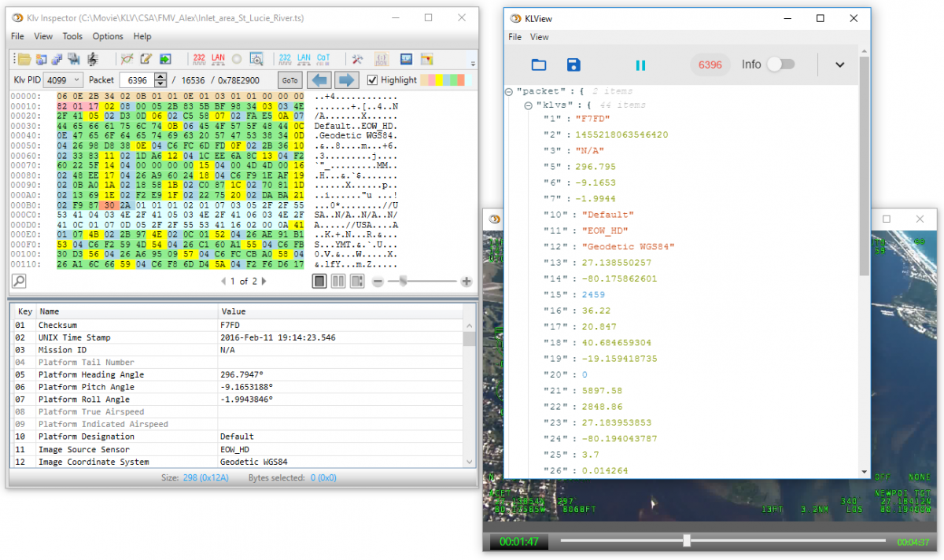This screenshot has width=944, height=560.
Task: Select the LAN input source icon
Action: pyautogui.click(x=219, y=58)
